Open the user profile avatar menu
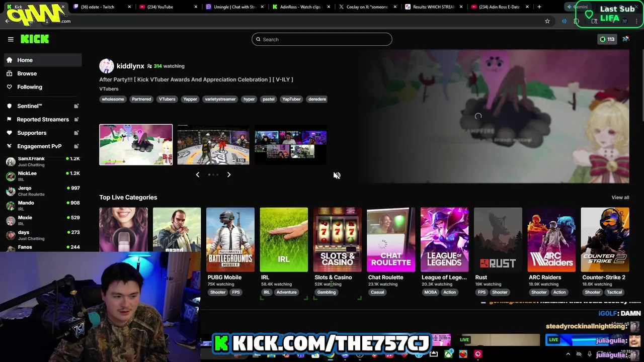The image size is (644, 362). pos(626,39)
